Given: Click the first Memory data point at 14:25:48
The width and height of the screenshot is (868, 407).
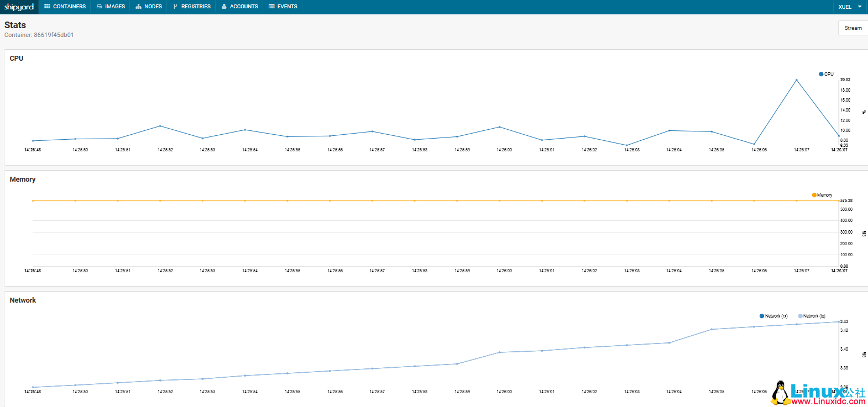Looking at the screenshot, I should 33,200.
